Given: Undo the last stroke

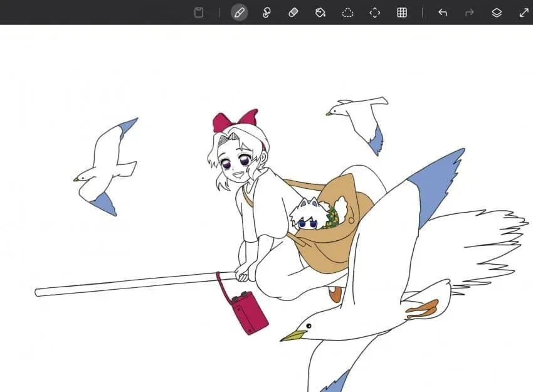Looking at the screenshot, I should click(x=443, y=13).
